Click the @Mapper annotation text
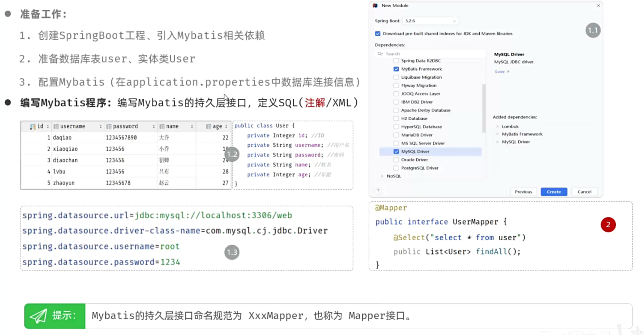644x335 pixels. pyautogui.click(x=391, y=208)
